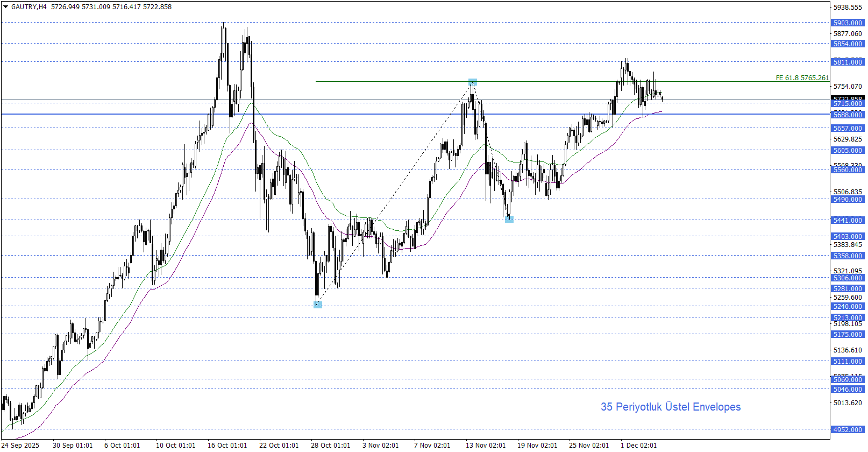868x452 pixels.
Task: Click the 5175.000 price level label
Action: point(848,335)
